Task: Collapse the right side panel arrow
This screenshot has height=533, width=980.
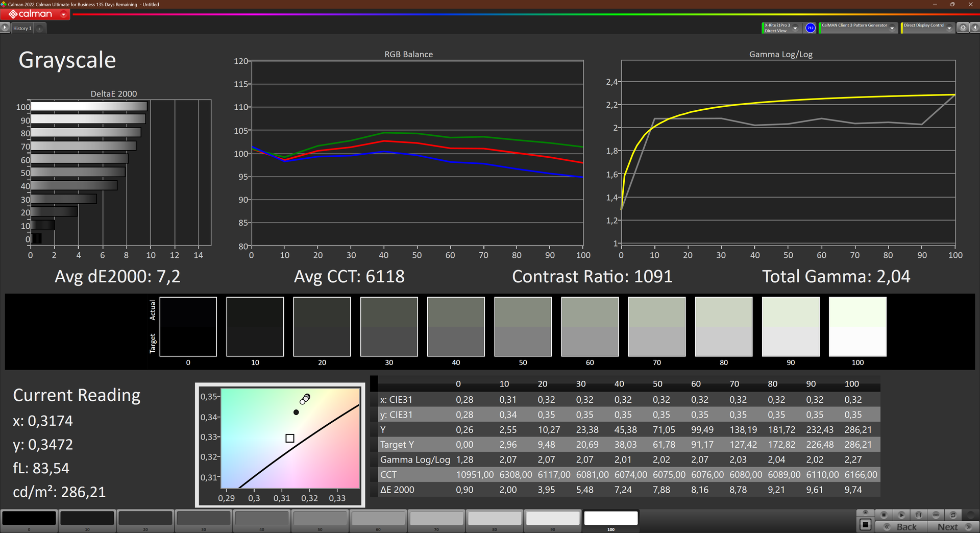Action: coord(974,28)
